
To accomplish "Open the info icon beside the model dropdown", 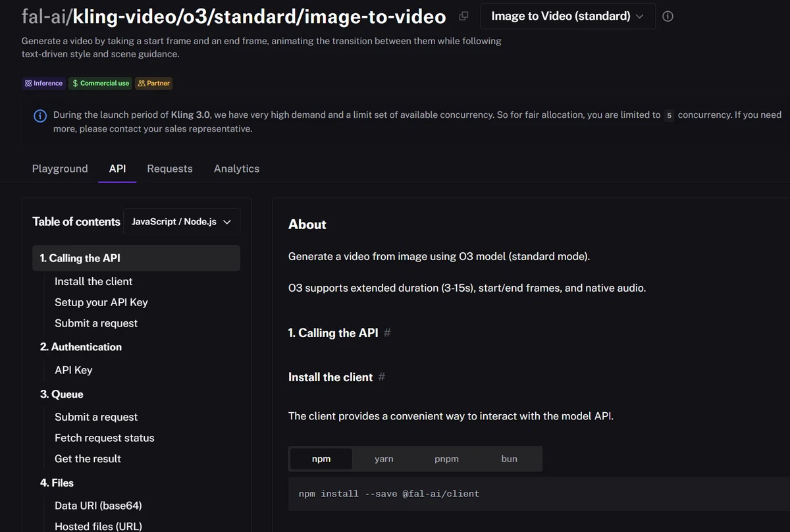I will pyautogui.click(x=668, y=16).
